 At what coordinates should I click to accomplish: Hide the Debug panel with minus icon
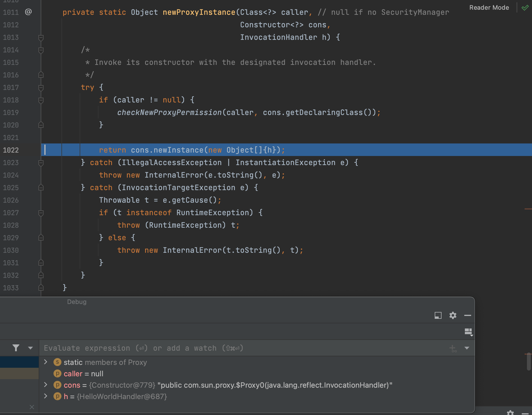pyautogui.click(x=467, y=315)
